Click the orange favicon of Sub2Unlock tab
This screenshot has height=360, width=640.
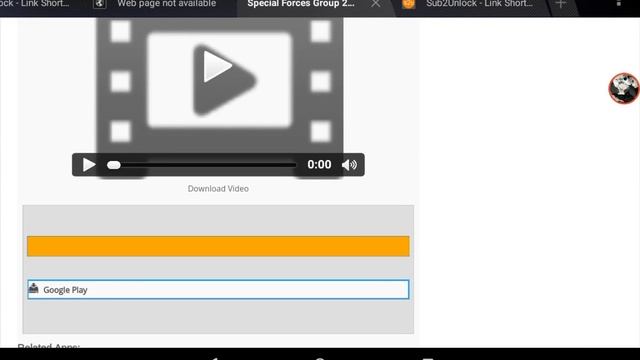click(x=408, y=4)
